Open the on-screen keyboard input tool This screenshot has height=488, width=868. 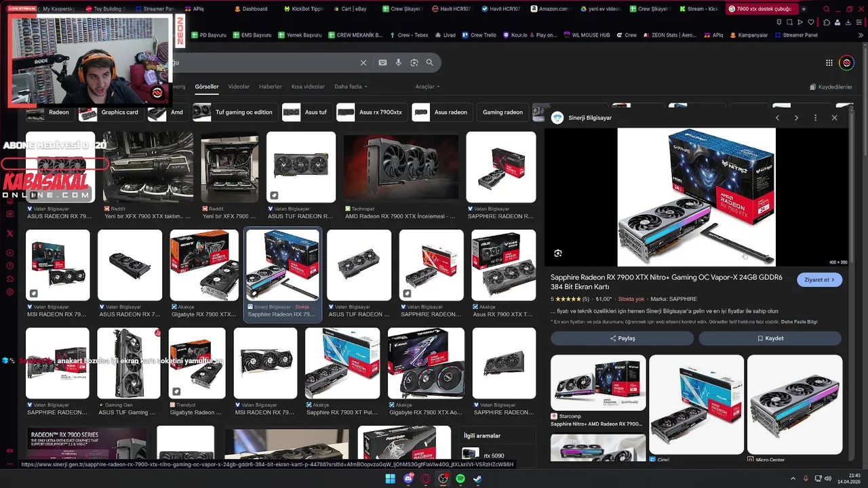pos(382,62)
